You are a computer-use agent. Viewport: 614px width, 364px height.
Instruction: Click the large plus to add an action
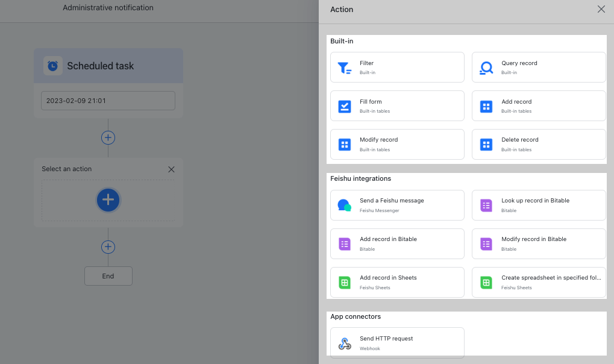(108, 200)
